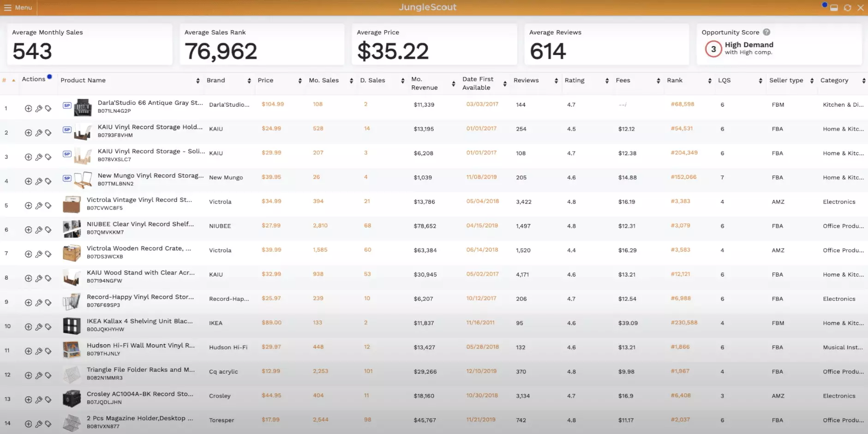Viewport: 868px width, 434px height.
Task: Sort by Category column arrows
Action: [864, 81]
